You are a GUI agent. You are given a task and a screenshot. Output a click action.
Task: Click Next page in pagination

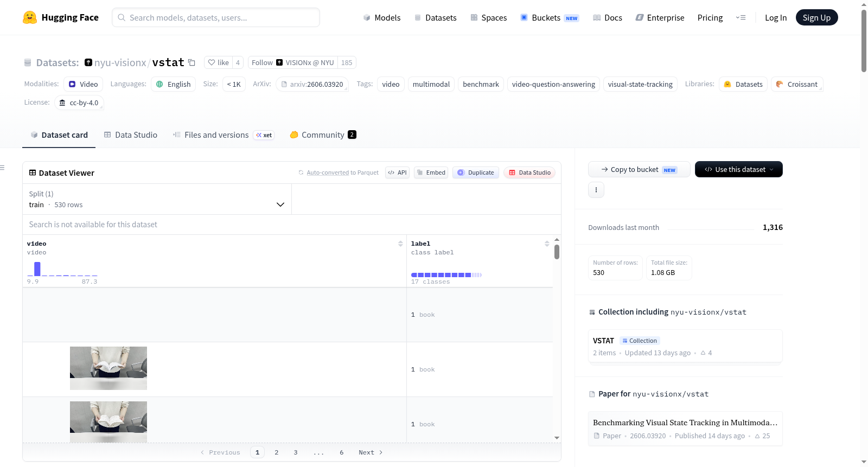[371, 452]
